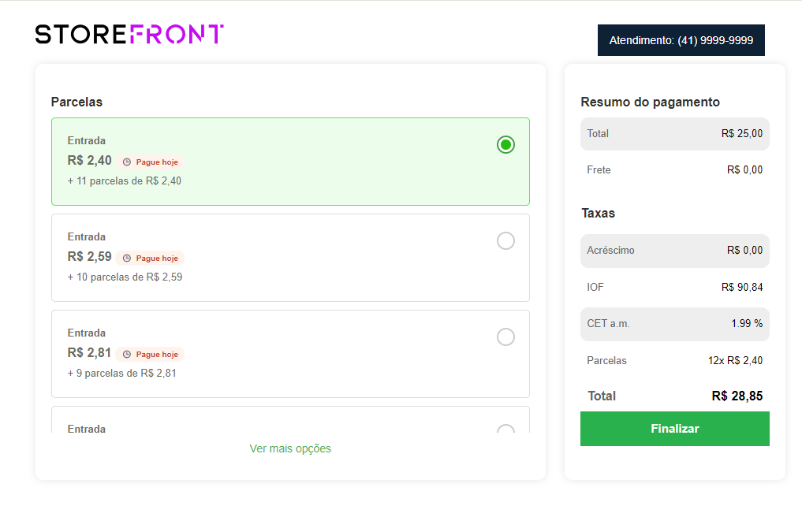The width and height of the screenshot is (802, 532).
Task: Click the Pague hoje badge for R$ 2,59
Action: (150, 258)
